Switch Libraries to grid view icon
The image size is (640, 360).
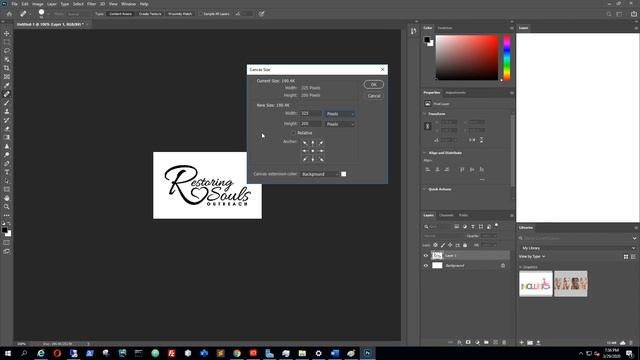(626, 256)
